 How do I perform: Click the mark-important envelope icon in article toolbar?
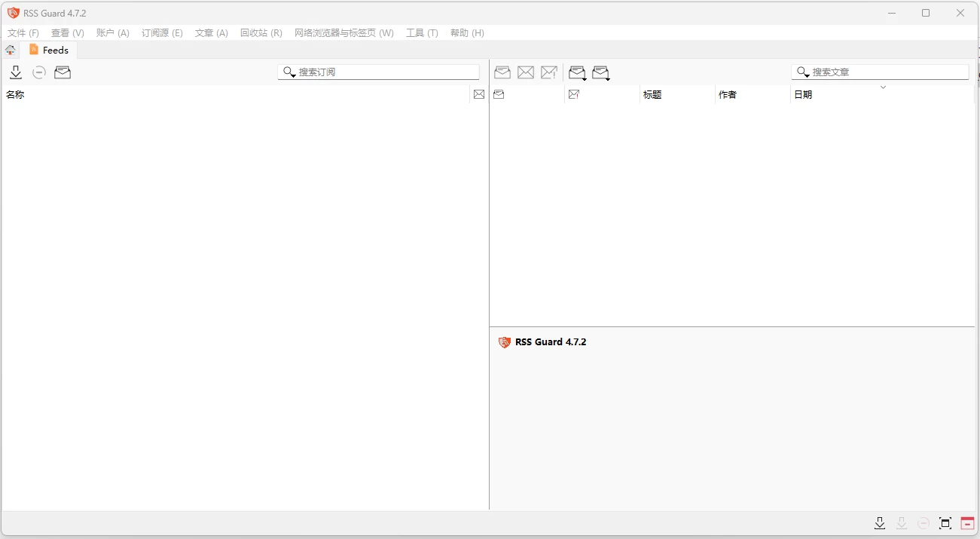[x=549, y=72]
